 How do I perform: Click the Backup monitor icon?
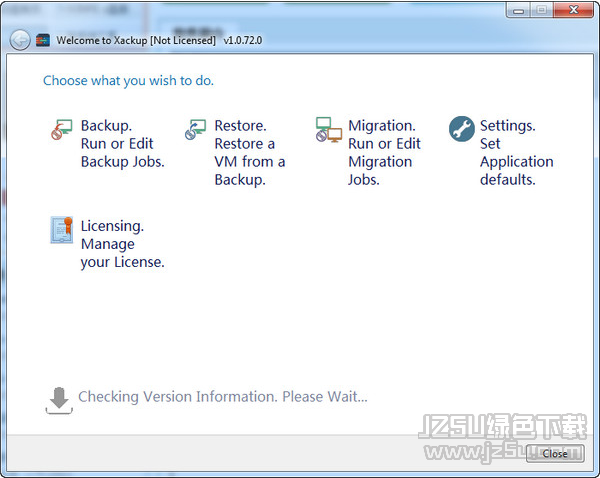coord(62,129)
